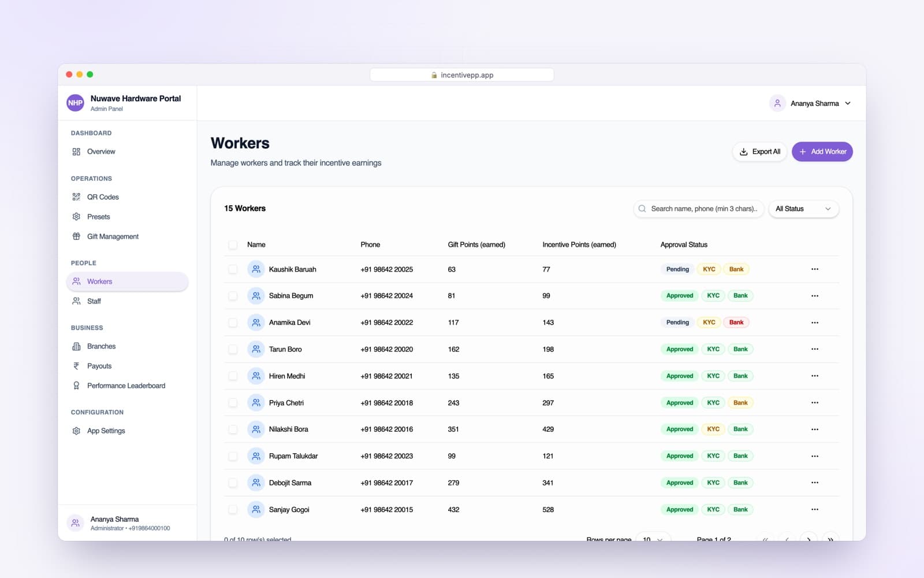
Task: Click Gift Points (earned) column header
Action: (476, 244)
